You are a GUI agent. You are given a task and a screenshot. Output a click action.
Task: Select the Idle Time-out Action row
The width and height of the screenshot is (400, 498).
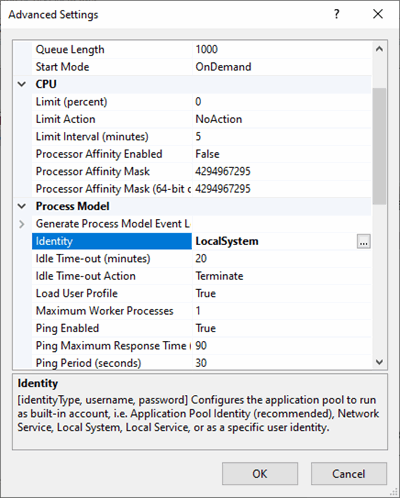(202, 276)
